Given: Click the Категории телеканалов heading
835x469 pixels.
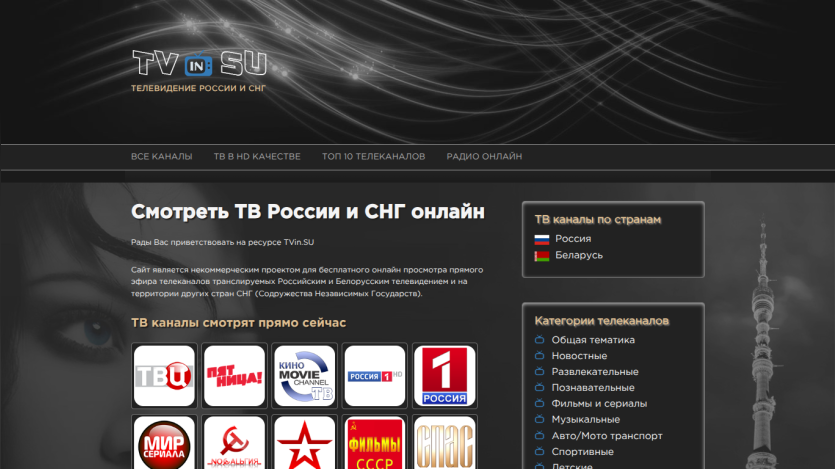Looking at the screenshot, I should (602, 320).
